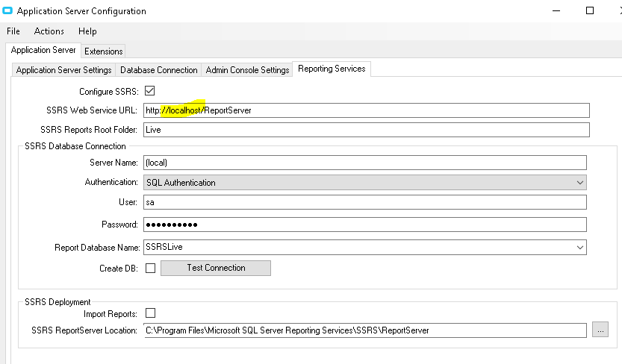
Task: Focus the Password input field
Action: (x=365, y=225)
